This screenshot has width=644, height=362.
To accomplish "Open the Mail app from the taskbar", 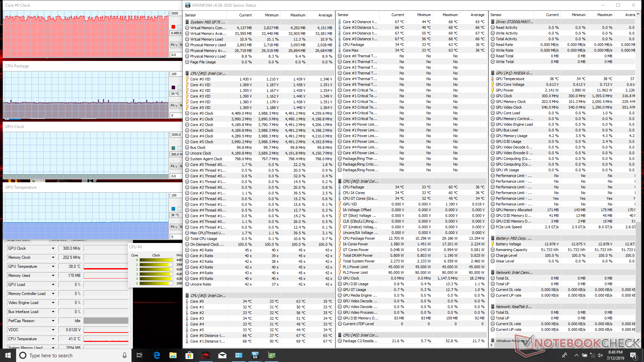I will tap(222, 355).
